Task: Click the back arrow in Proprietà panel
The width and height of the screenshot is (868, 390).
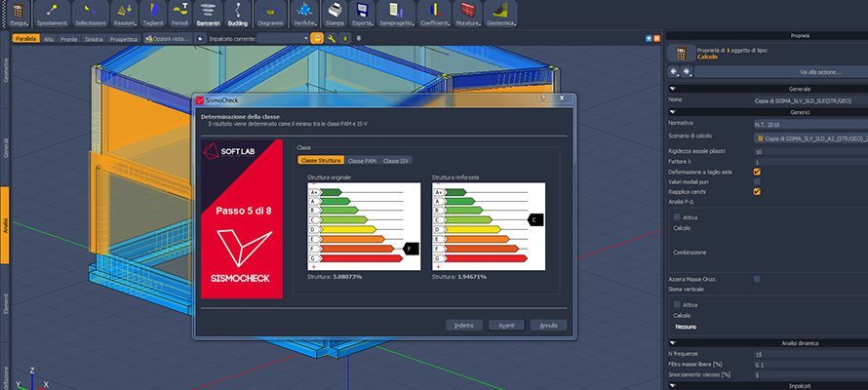Action: pos(674,72)
